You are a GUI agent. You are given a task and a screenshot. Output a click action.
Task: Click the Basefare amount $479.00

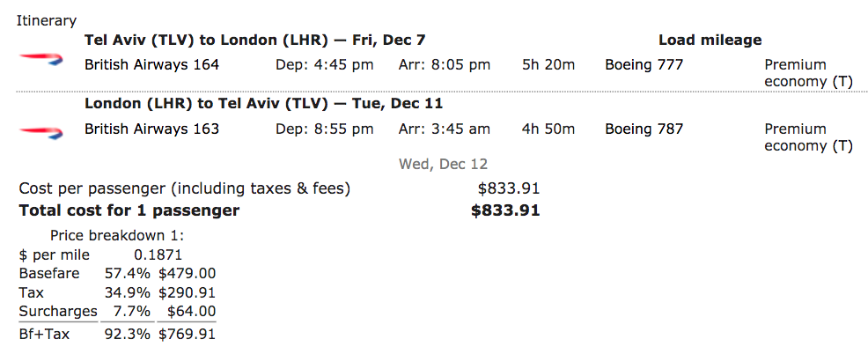(x=188, y=273)
